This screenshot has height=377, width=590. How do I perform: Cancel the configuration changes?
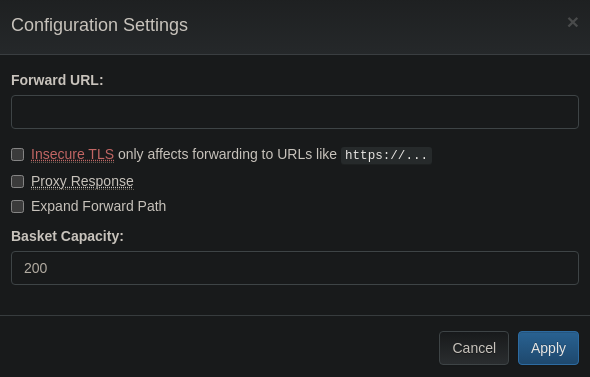click(474, 348)
